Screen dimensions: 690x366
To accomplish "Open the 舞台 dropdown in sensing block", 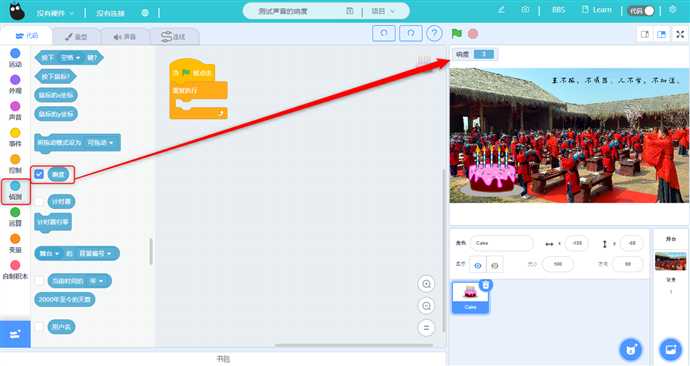I will (x=48, y=253).
